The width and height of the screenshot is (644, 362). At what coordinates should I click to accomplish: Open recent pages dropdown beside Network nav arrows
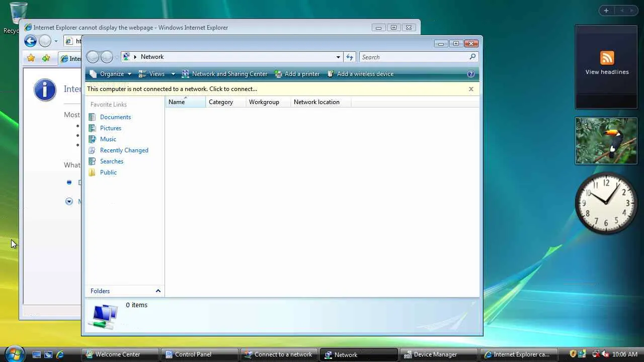pos(117,57)
